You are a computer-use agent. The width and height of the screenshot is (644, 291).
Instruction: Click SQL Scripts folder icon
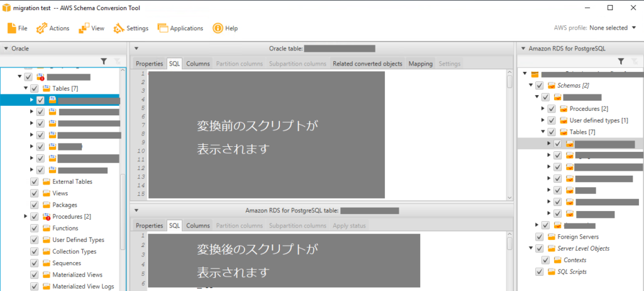[x=551, y=271]
